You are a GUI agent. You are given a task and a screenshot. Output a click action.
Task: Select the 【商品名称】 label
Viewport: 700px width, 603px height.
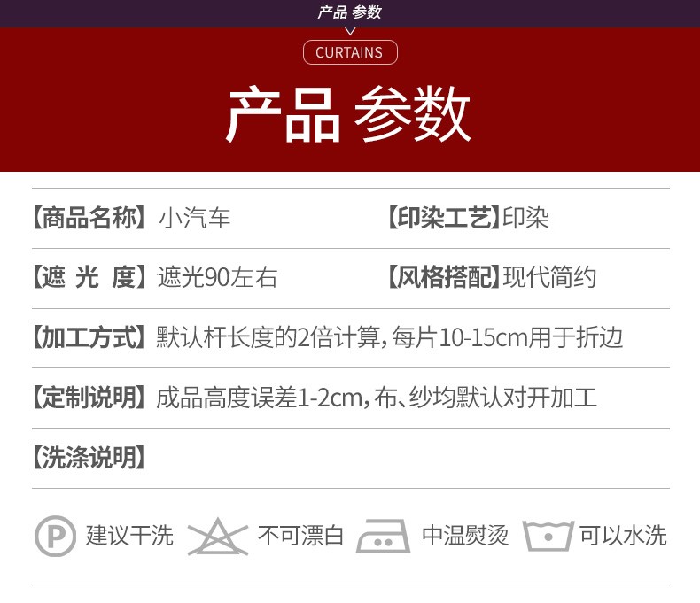(89, 218)
